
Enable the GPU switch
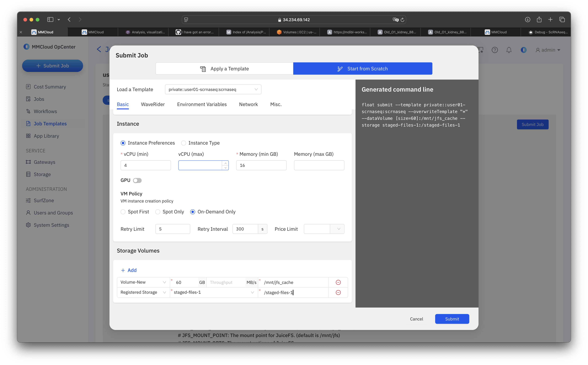[x=137, y=180]
